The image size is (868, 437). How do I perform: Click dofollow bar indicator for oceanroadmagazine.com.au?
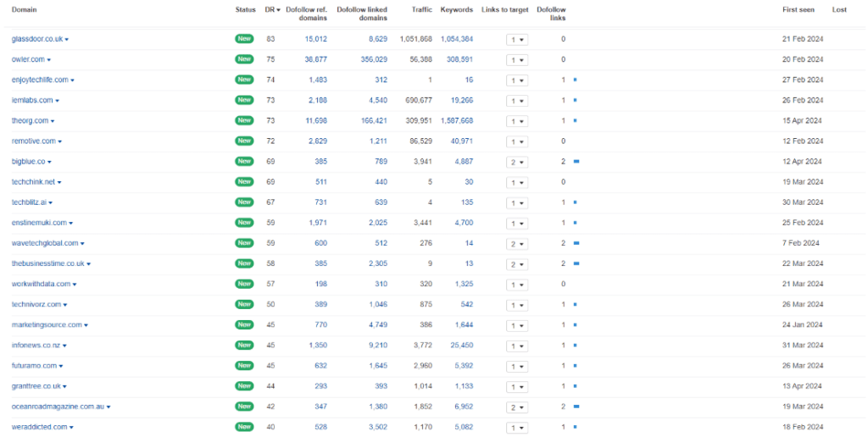click(576, 407)
